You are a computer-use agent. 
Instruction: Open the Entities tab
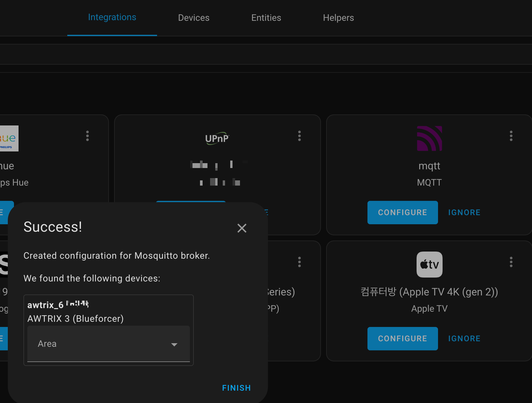[x=266, y=18]
